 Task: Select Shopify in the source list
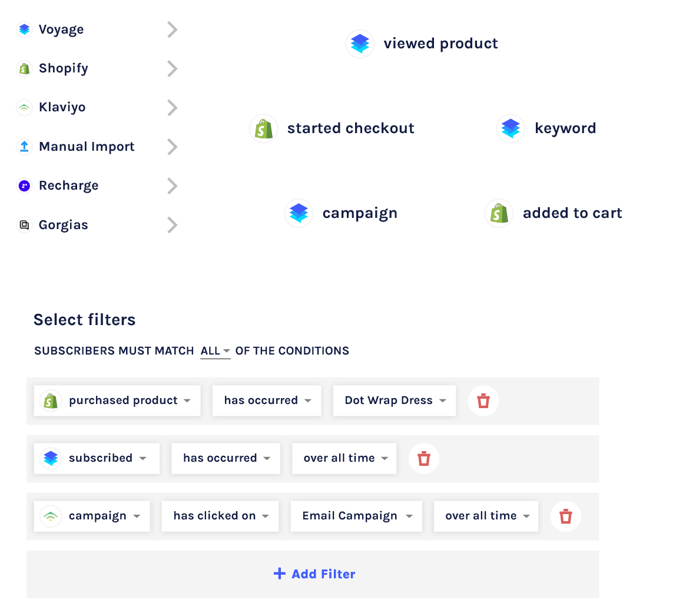pos(64,68)
